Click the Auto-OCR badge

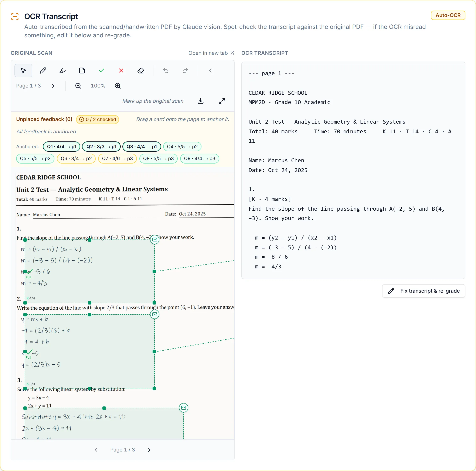click(448, 15)
